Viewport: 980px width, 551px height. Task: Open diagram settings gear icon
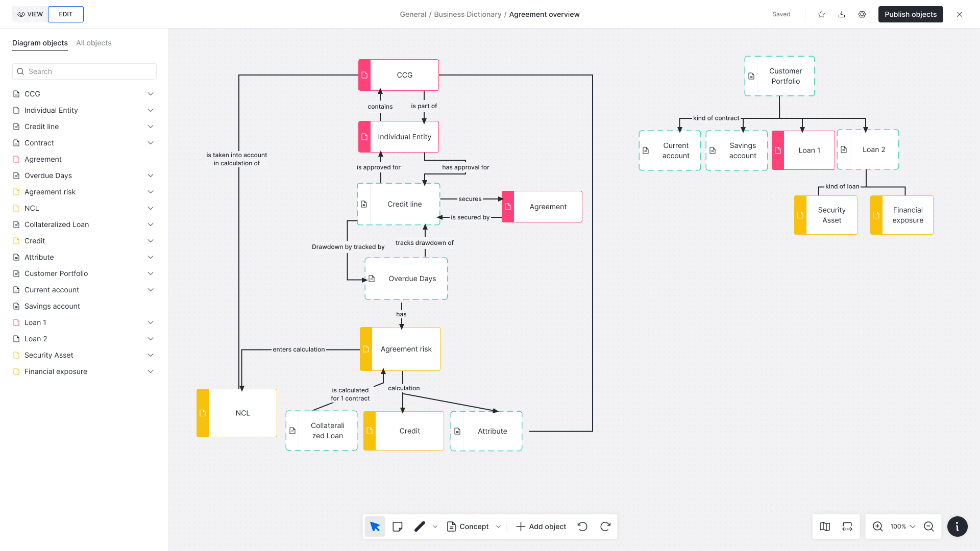tap(862, 14)
